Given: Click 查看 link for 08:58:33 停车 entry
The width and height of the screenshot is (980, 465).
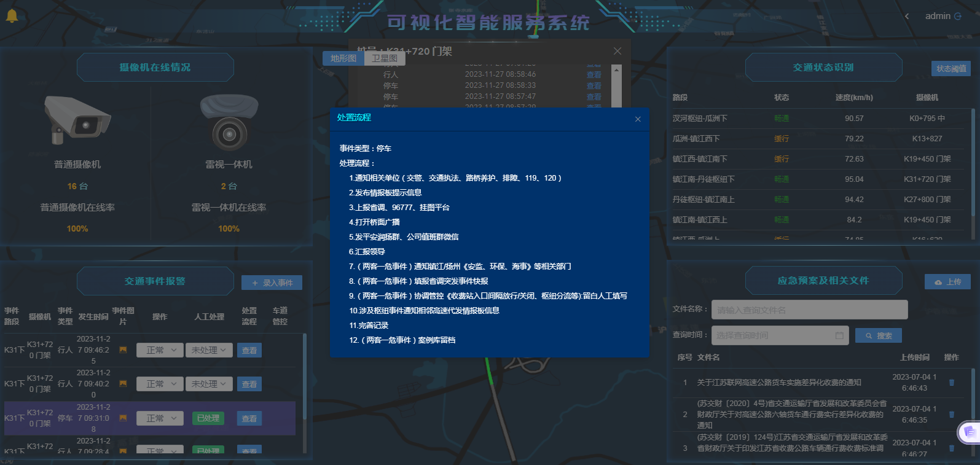Looking at the screenshot, I should click(x=594, y=85).
